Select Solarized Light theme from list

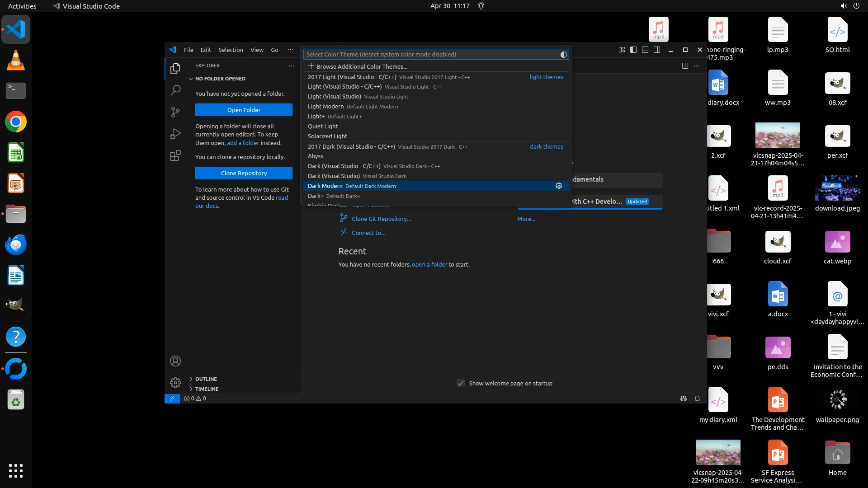coord(328,136)
